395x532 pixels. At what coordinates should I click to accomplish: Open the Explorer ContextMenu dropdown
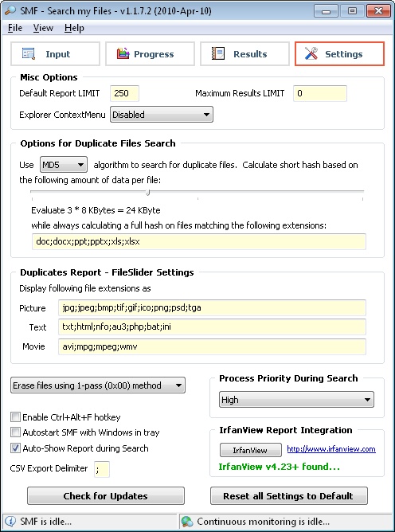click(x=162, y=115)
